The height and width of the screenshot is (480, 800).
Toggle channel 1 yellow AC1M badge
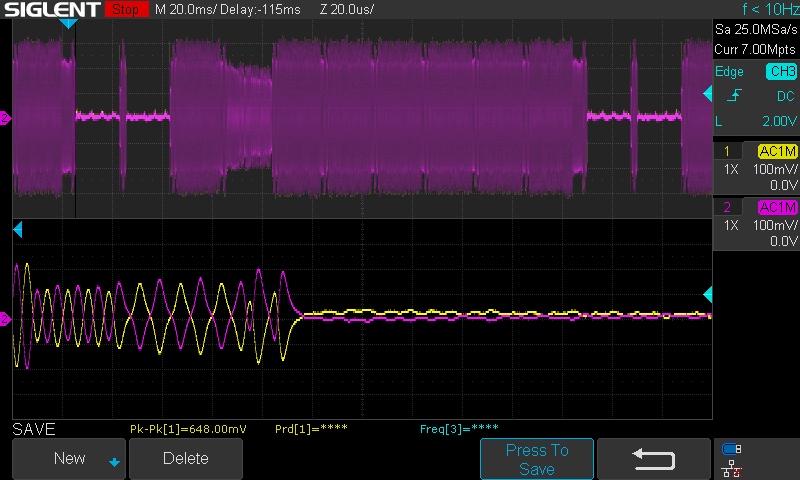(x=777, y=151)
